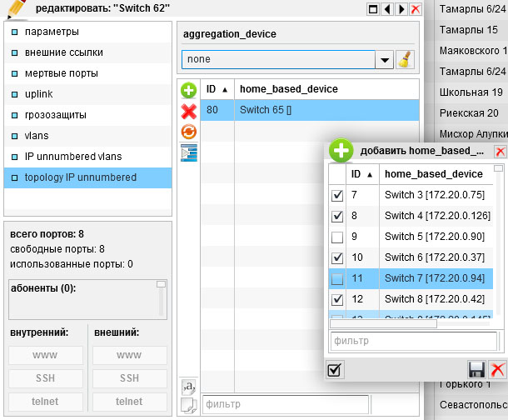Sort main table by ID column header
508x420 pixels.
tap(217, 89)
